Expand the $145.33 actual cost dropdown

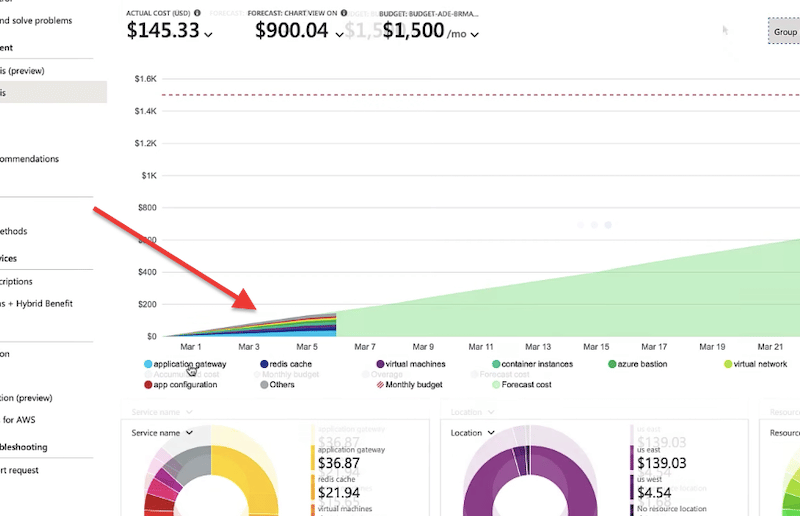pyautogui.click(x=208, y=35)
